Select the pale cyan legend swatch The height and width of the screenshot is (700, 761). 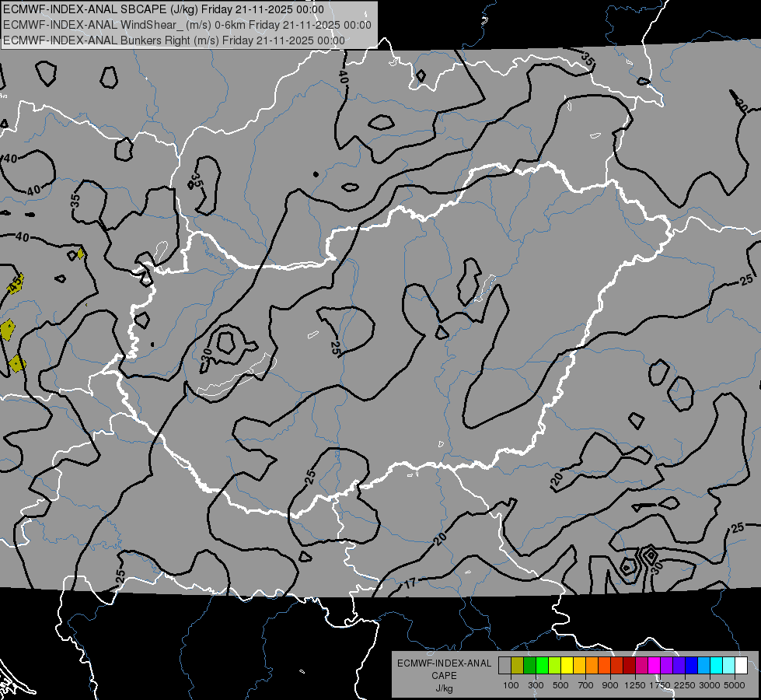pyautogui.click(x=729, y=666)
